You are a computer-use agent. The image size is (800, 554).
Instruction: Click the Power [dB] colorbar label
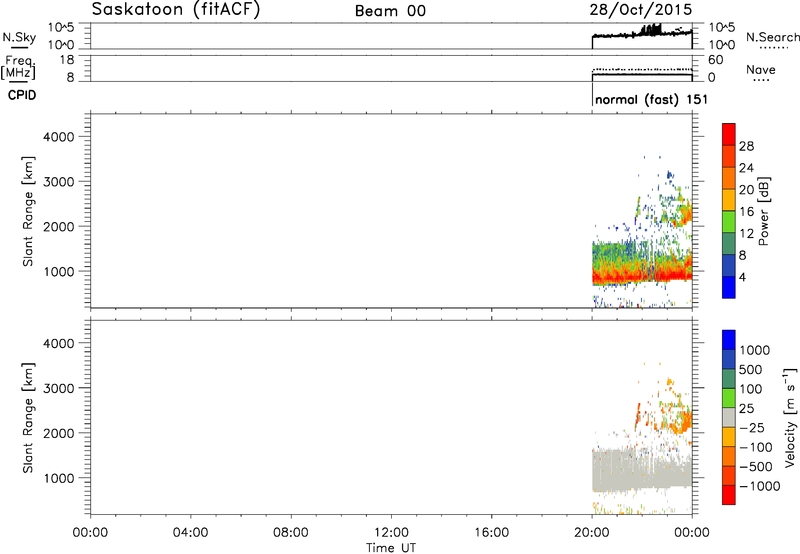[x=763, y=211]
